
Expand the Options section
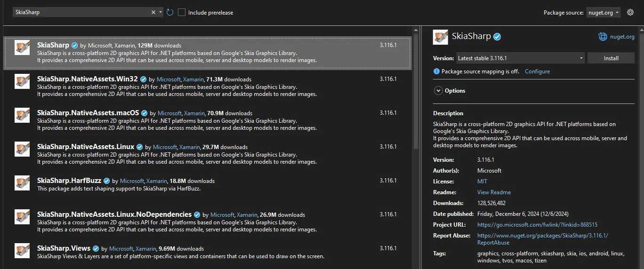[438, 91]
